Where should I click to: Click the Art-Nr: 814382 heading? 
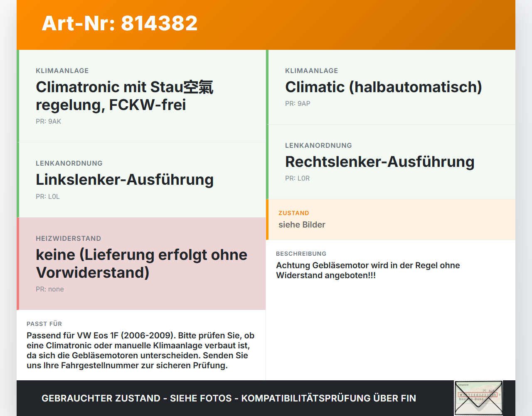pos(120,23)
